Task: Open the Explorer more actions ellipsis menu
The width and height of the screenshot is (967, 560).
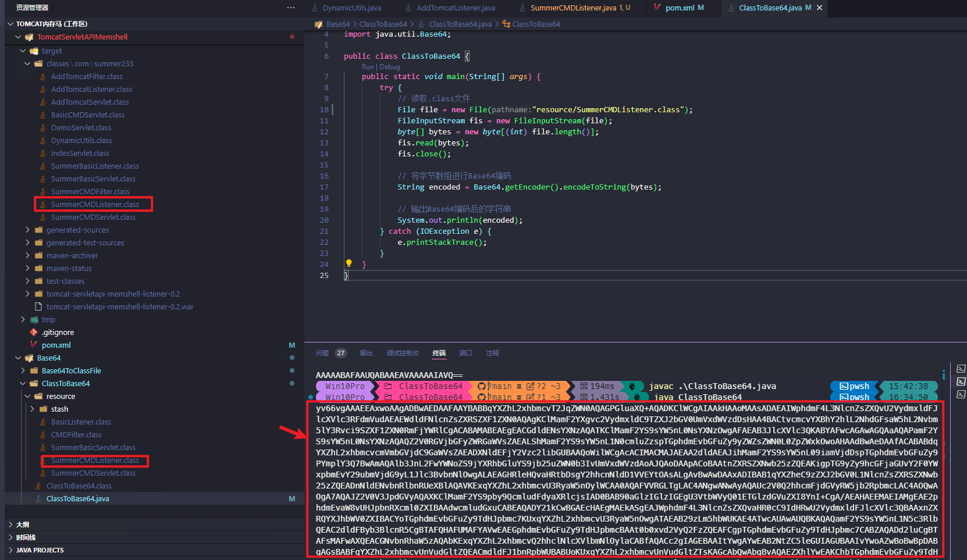Action: tap(291, 8)
